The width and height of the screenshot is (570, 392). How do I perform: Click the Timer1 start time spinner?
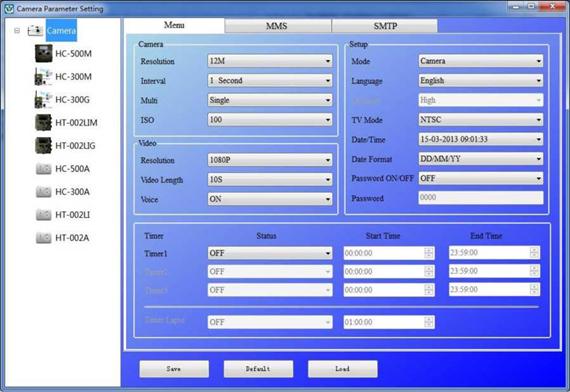pos(429,253)
